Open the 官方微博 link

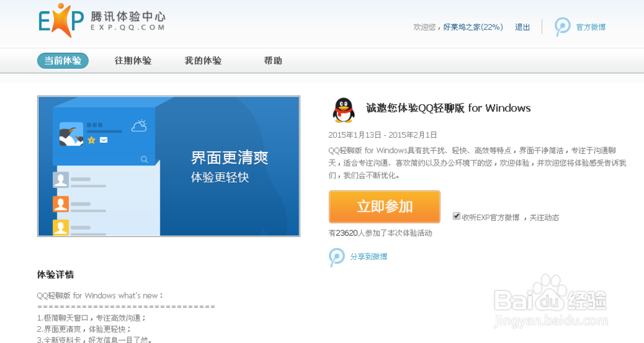(x=591, y=27)
